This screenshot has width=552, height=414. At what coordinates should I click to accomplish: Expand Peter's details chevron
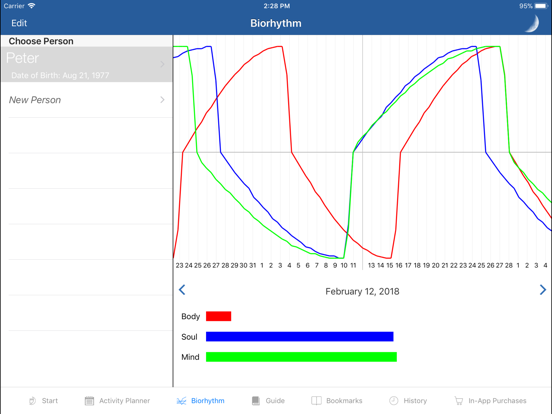(x=162, y=64)
